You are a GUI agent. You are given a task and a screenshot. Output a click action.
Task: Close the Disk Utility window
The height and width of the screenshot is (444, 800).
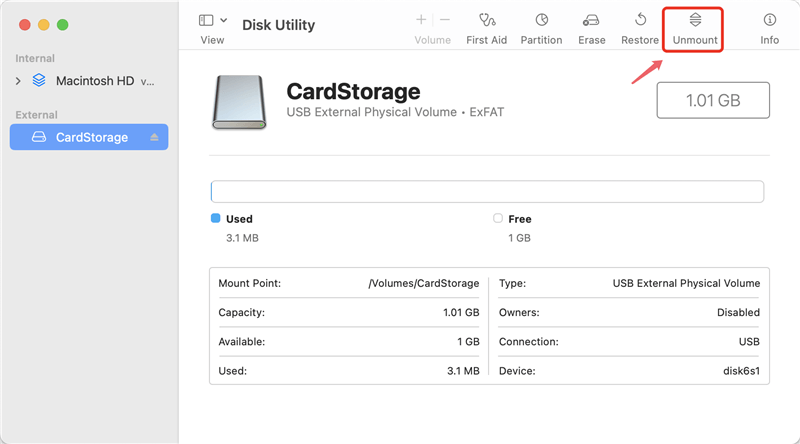click(x=24, y=24)
